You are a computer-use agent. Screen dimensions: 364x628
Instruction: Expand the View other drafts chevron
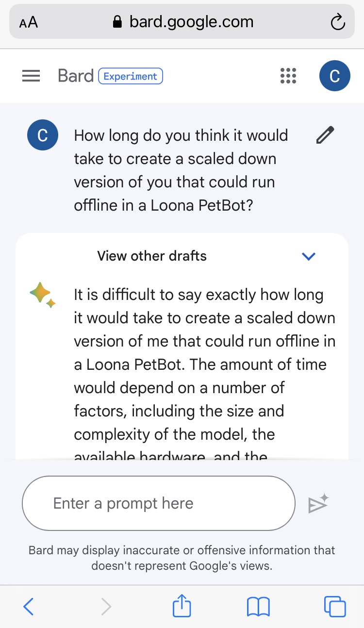tap(309, 256)
